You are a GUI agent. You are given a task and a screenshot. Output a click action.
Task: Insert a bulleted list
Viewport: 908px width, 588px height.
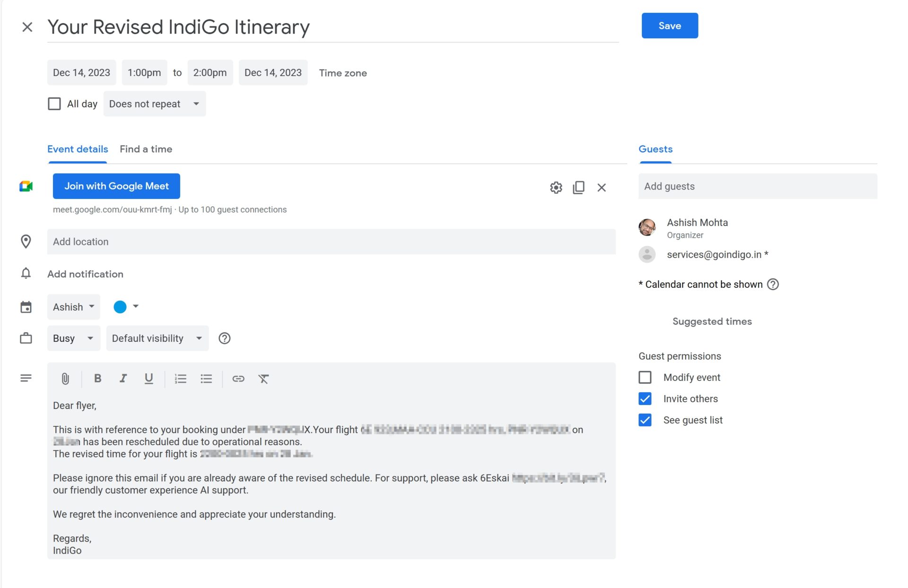tap(206, 379)
